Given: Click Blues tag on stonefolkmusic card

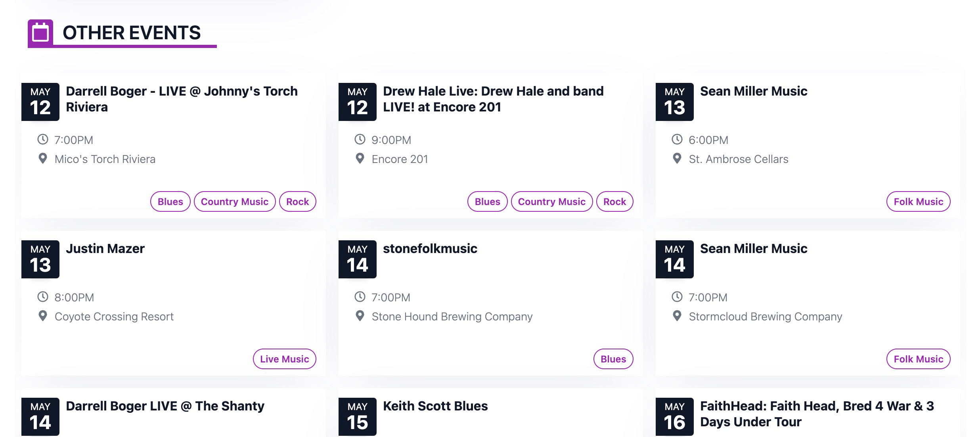Looking at the screenshot, I should click(613, 359).
